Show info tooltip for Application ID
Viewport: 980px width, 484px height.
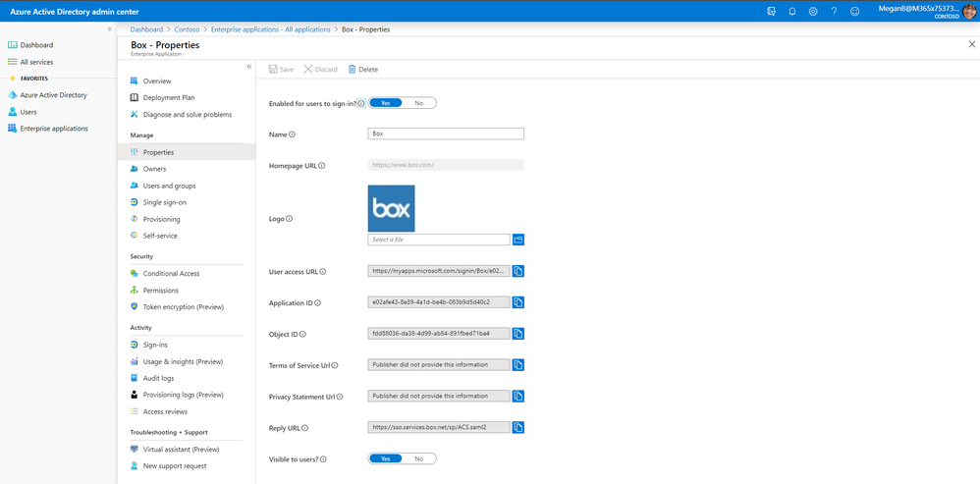(x=317, y=303)
